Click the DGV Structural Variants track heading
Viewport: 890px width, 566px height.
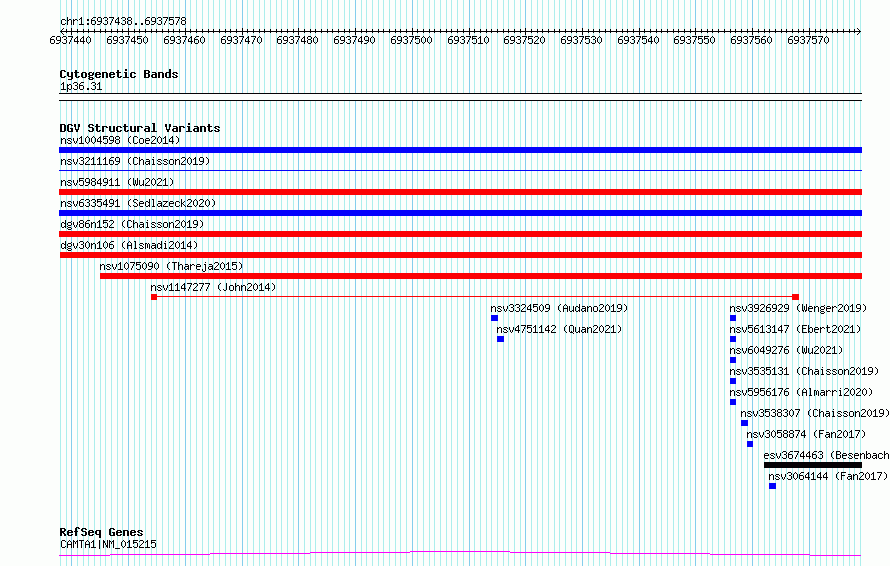tap(140, 128)
